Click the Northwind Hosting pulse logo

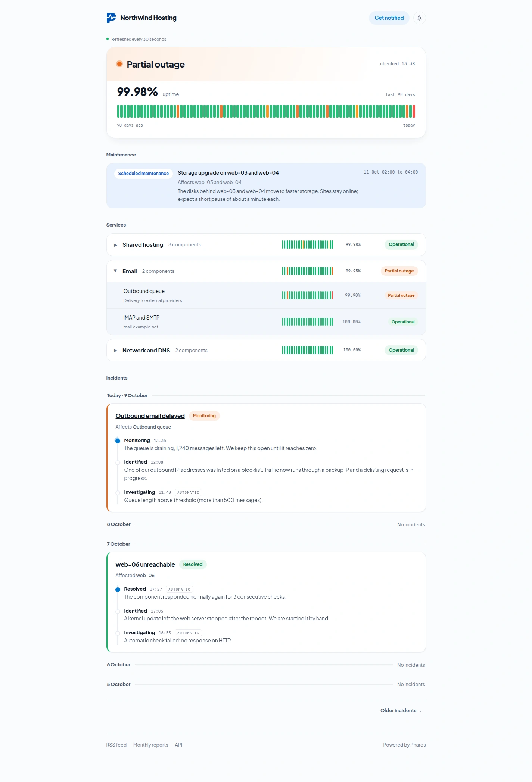(111, 18)
